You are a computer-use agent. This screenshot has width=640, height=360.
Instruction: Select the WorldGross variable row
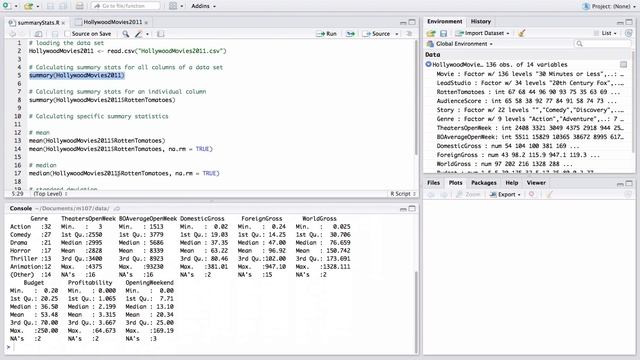528,164
